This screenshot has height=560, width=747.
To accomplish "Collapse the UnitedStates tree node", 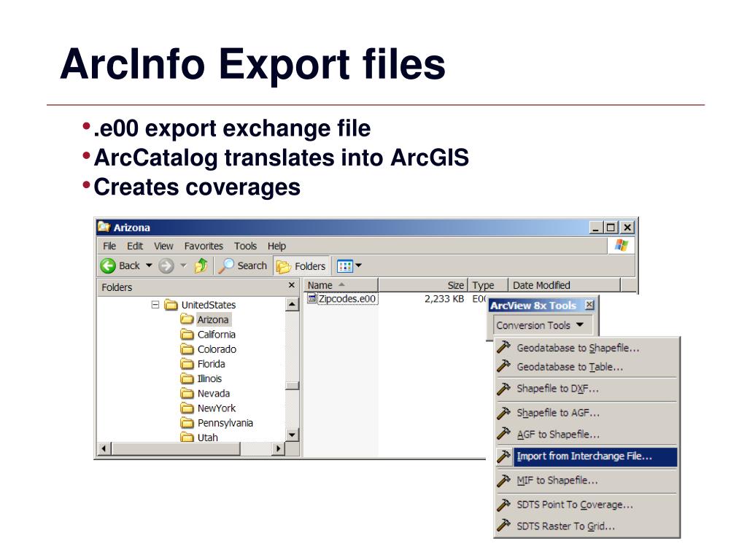I will [155, 304].
